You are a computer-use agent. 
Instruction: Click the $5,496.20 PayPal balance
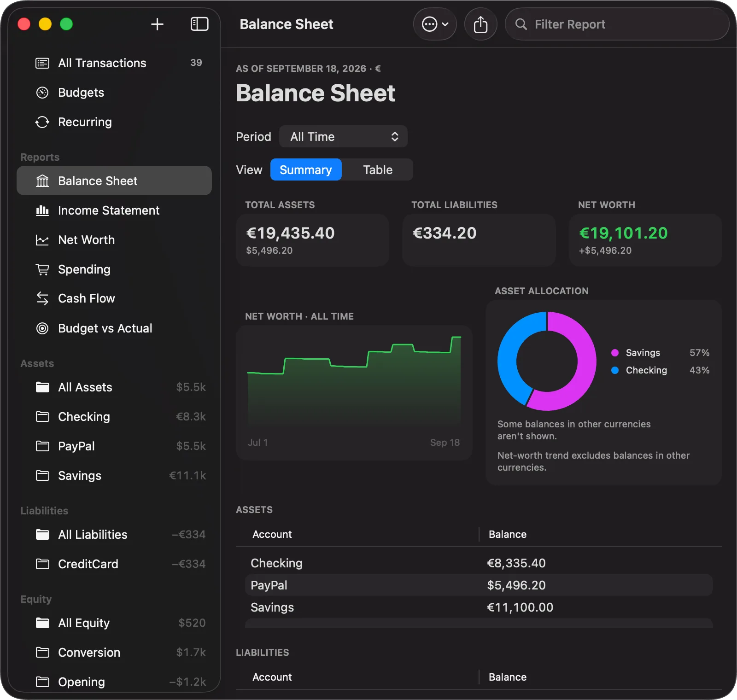(x=516, y=585)
